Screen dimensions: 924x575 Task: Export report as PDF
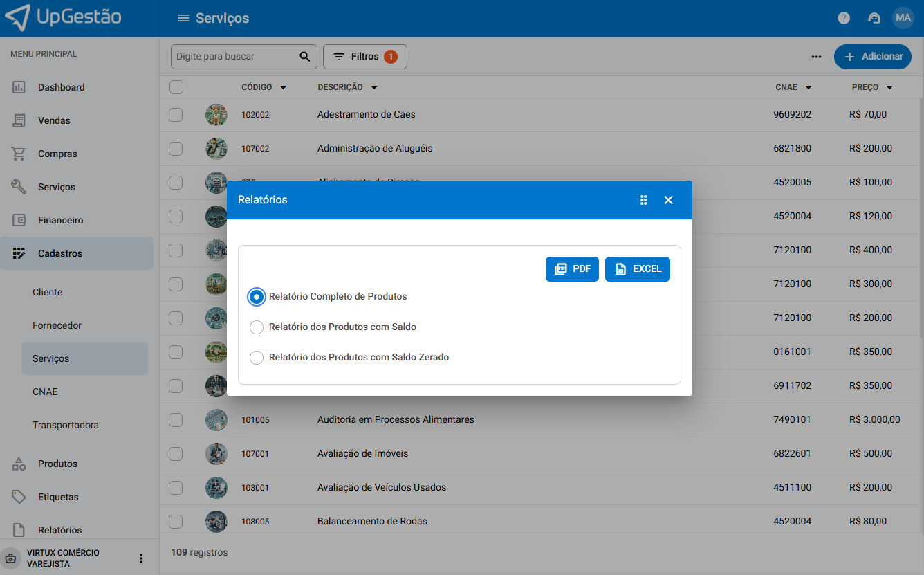tap(572, 269)
